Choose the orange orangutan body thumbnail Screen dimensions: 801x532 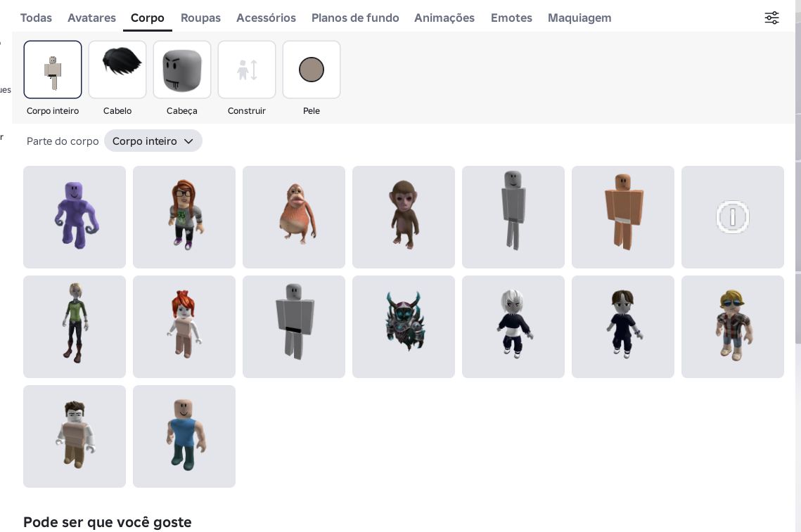pos(294,217)
